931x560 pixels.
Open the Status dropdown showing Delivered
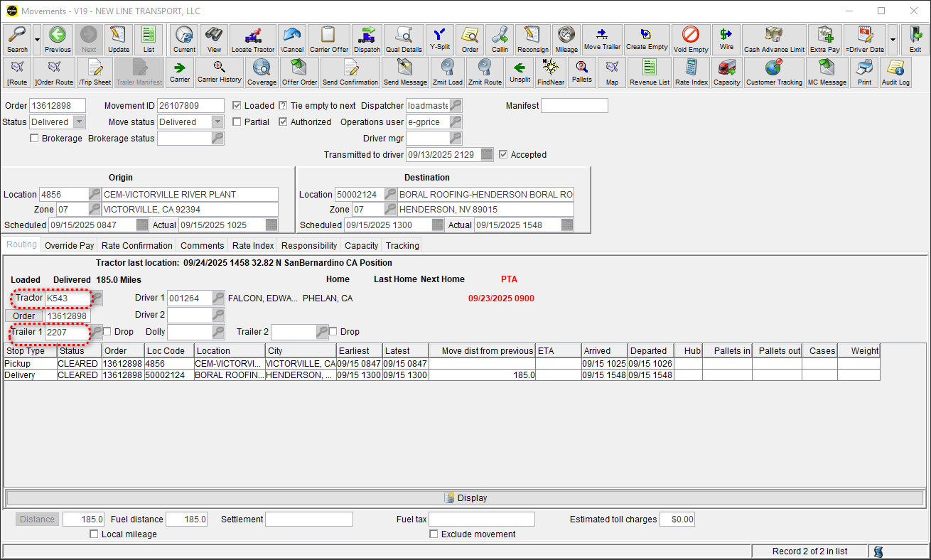point(79,122)
